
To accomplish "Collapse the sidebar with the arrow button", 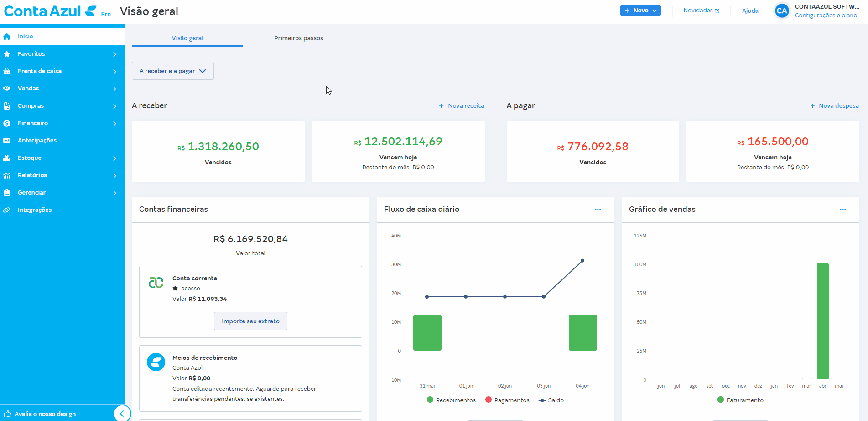I will [x=122, y=414].
